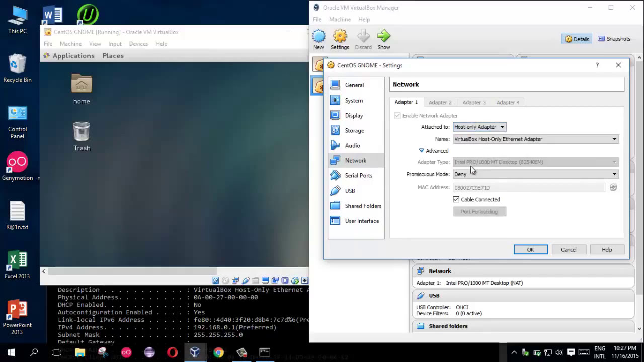
Task: Open File menu in VirtualBox Manager
Action: pyautogui.click(x=317, y=19)
